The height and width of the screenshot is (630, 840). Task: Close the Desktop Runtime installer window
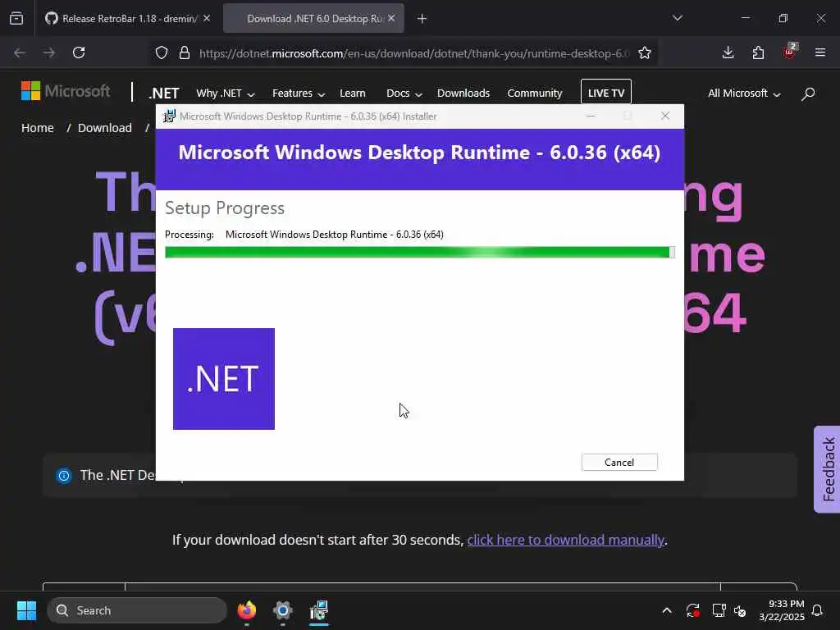(x=664, y=116)
